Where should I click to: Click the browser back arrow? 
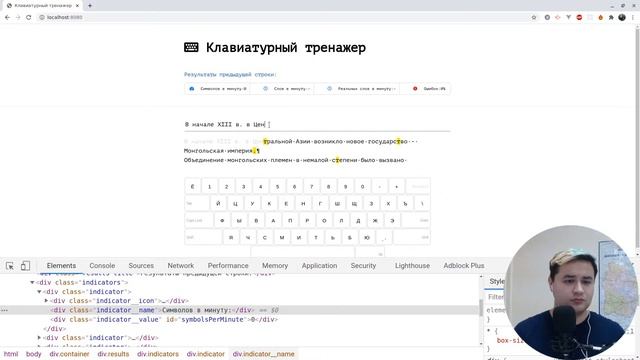pos(7,17)
